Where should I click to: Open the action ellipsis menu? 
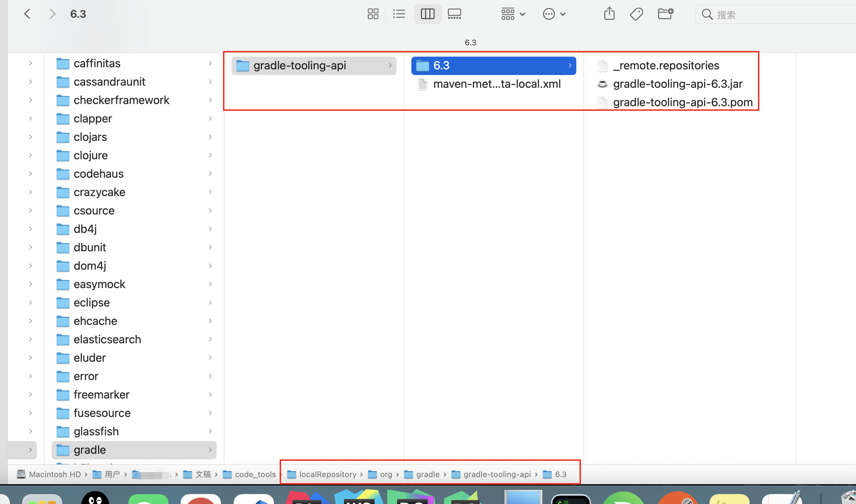554,14
